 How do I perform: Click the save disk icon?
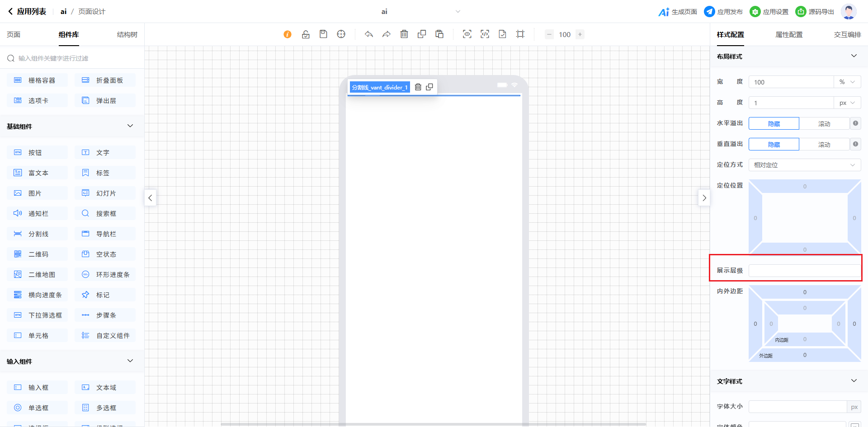(x=323, y=34)
